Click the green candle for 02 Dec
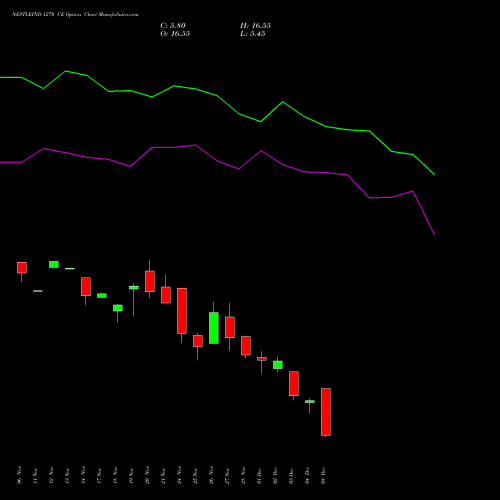This screenshot has width=500, height=500. pyautogui.click(x=278, y=365)
